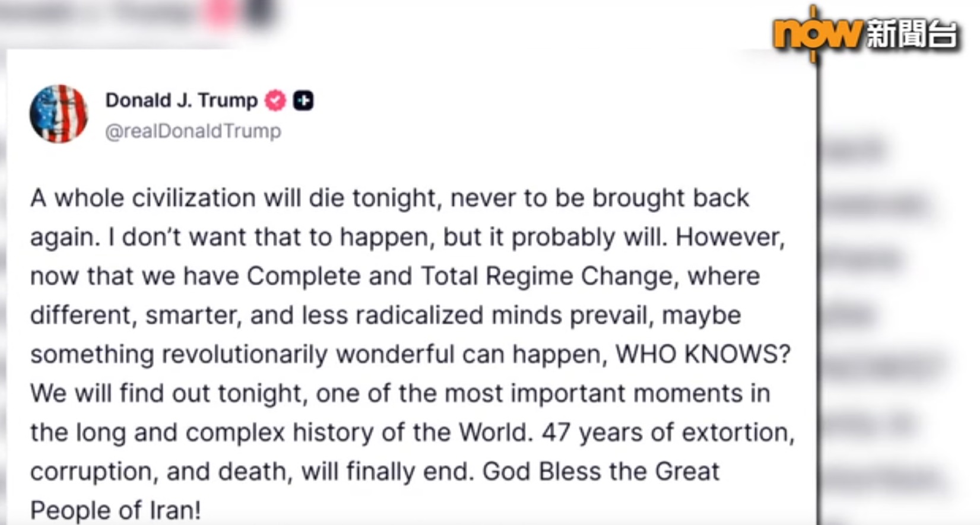
Task: Click the words 'WHO KNOWS?' in post
Action: coord(703,354)
